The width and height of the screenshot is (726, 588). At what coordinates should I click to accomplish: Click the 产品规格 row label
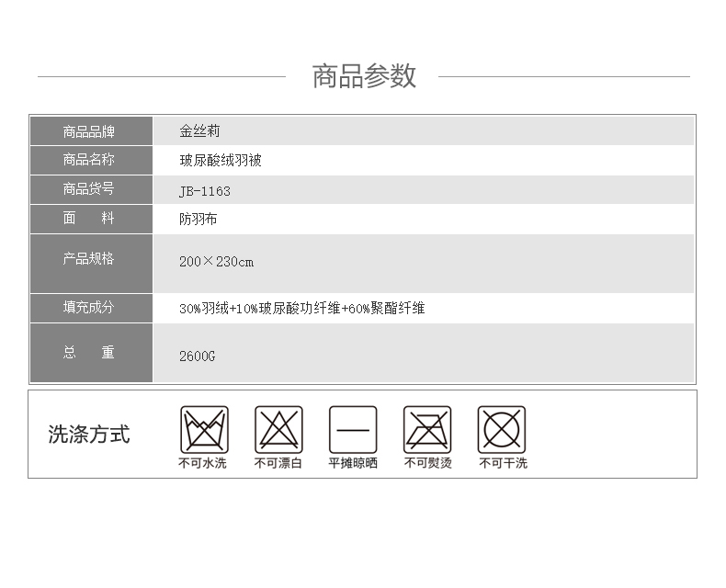(88, 258)
